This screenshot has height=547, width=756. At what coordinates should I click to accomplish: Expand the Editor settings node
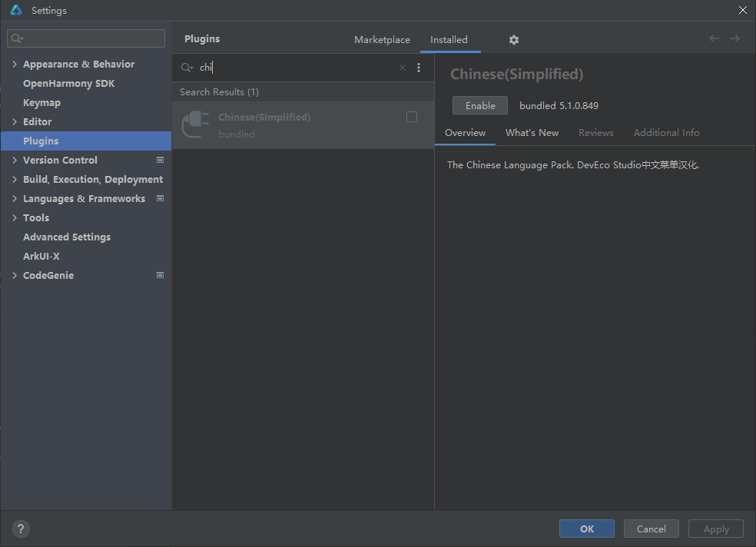click(15, 121)
